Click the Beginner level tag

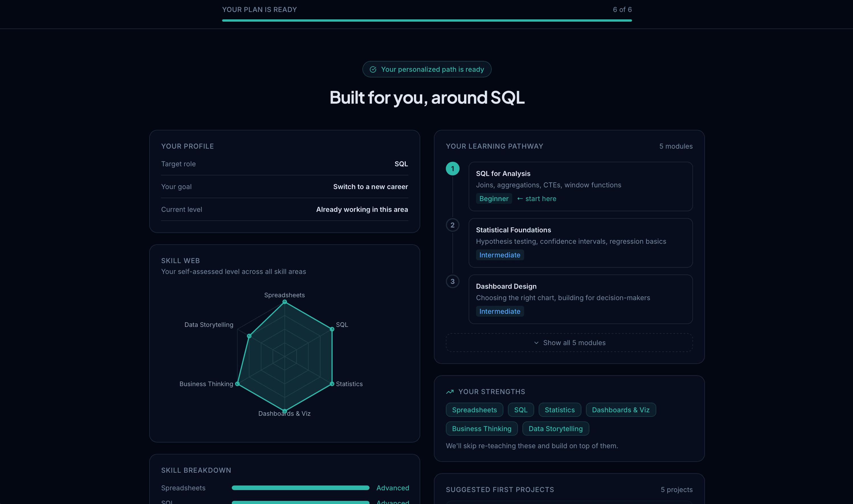(x=494, y=199)
